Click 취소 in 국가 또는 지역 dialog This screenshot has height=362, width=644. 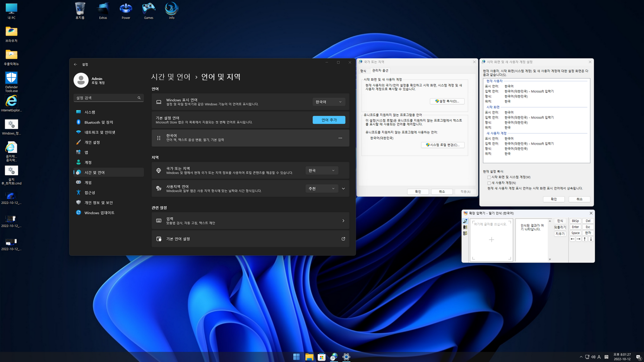click(442, 191)
